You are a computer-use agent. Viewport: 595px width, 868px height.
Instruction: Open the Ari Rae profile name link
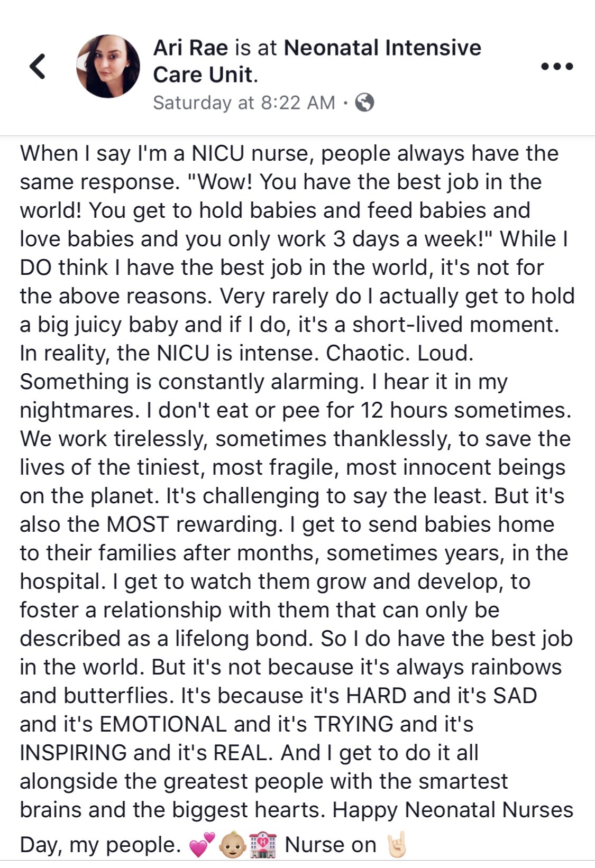point(190,48)
